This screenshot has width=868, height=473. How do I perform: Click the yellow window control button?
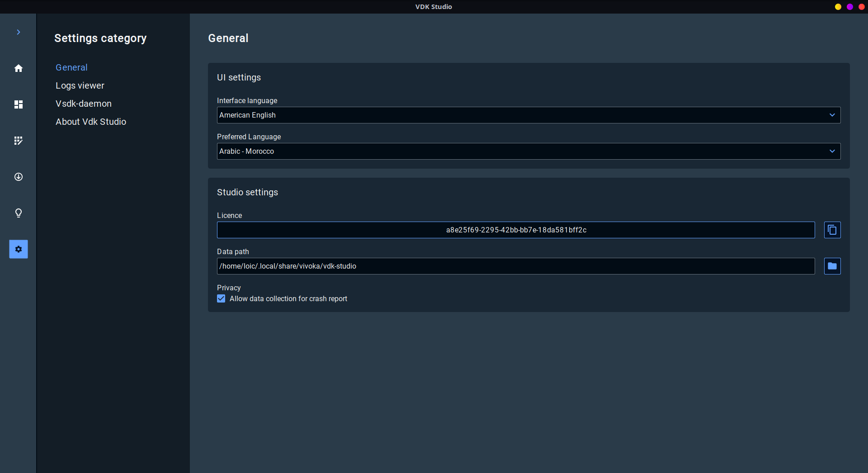tap(838, 7)
